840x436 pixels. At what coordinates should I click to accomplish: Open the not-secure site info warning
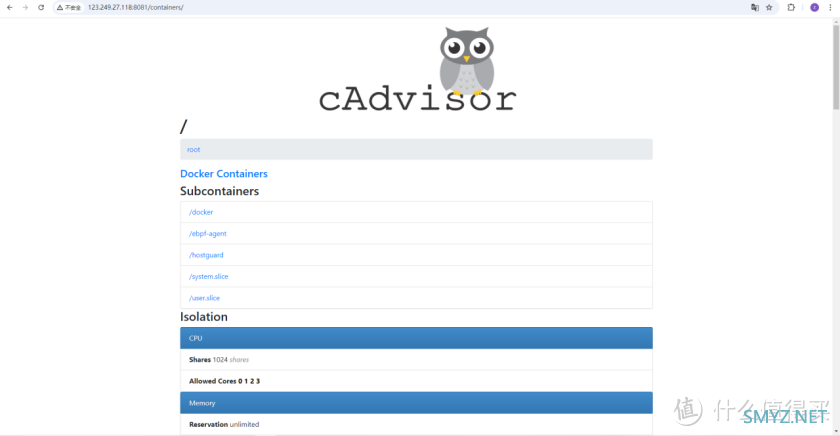pos(69,7)
